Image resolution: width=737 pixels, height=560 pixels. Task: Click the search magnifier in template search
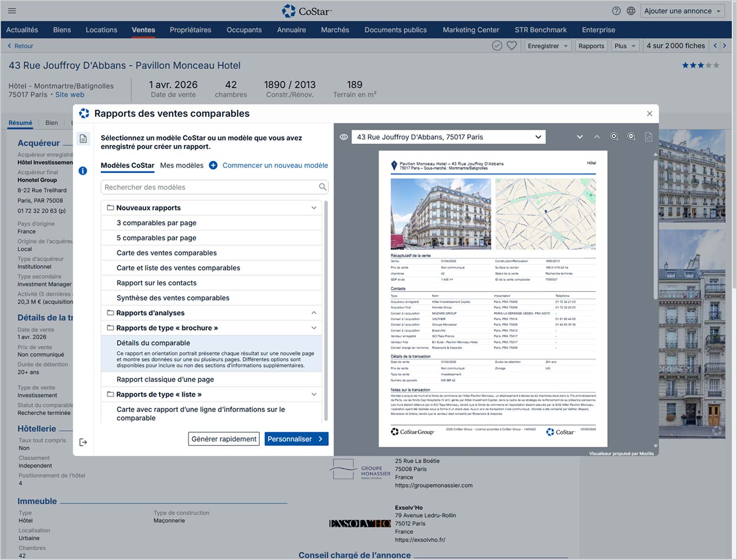coord(323,187)
